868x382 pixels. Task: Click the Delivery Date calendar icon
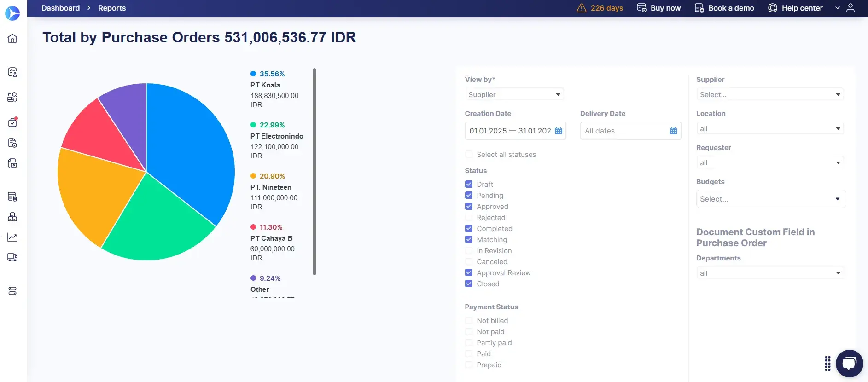(x=673, y=131)
